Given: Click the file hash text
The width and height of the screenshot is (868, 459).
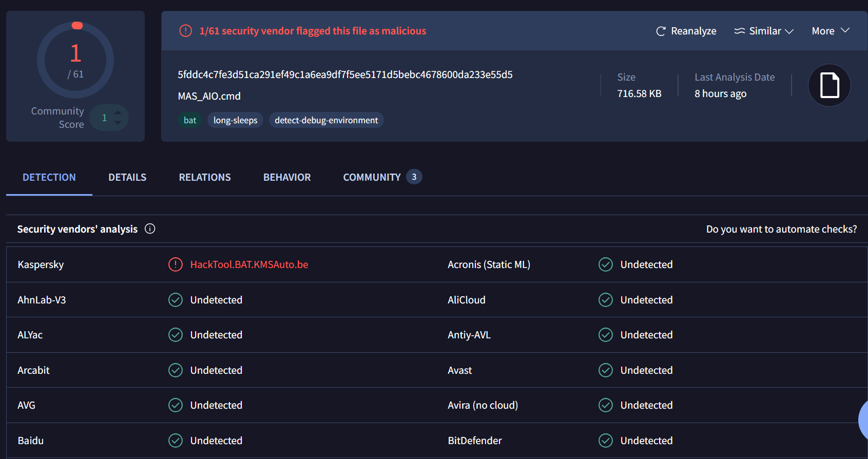Looking at the screenshot, I should (x=345, y=75).
